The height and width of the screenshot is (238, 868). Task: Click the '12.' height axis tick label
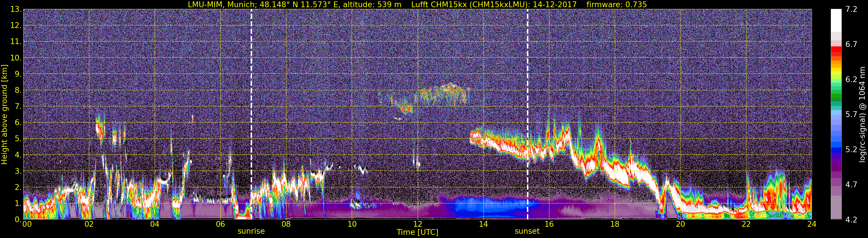click(16, 26)
